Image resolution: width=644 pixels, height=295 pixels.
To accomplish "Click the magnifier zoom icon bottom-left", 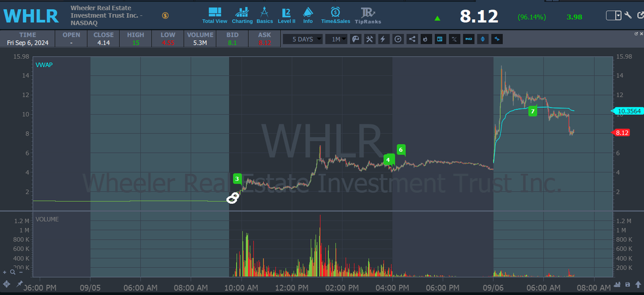I will tap(12, 272).
